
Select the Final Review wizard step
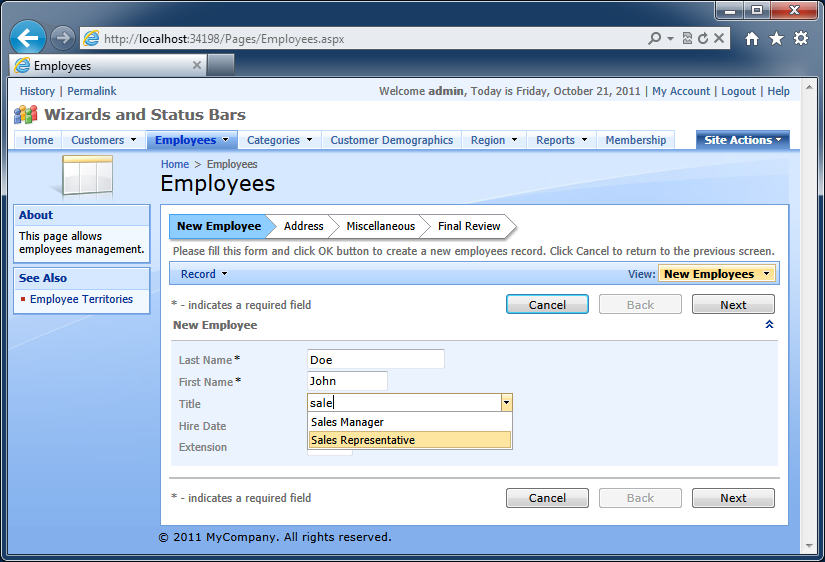pos(469,226)
